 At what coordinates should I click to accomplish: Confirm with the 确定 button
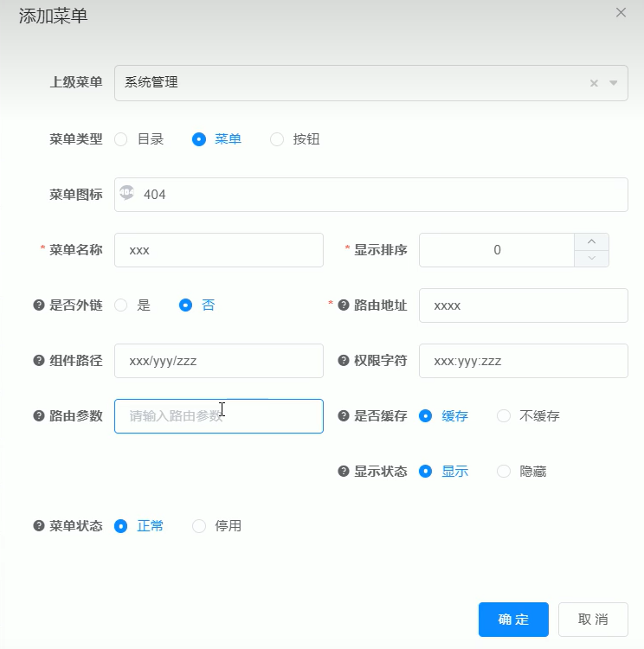click(513, 620)
